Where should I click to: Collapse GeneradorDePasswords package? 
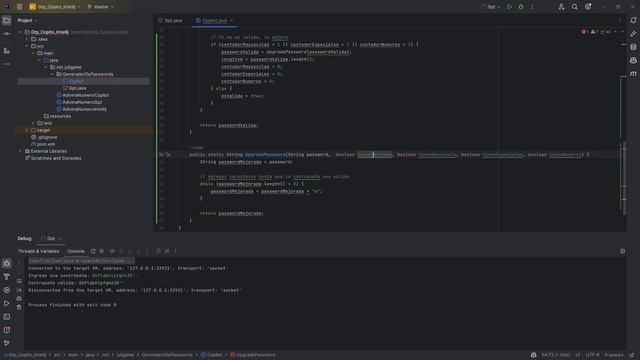[x=52, y=74]
